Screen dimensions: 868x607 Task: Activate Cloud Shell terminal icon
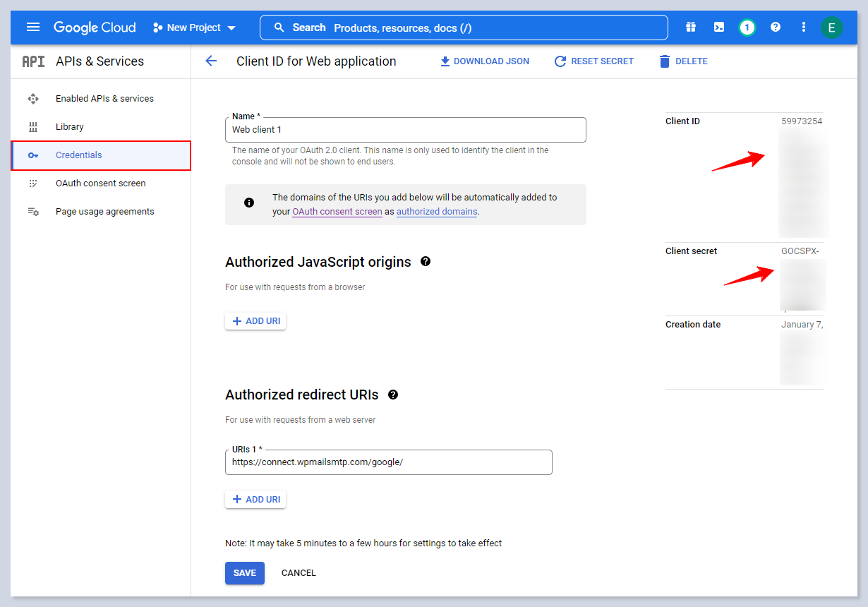click(719, 28)
